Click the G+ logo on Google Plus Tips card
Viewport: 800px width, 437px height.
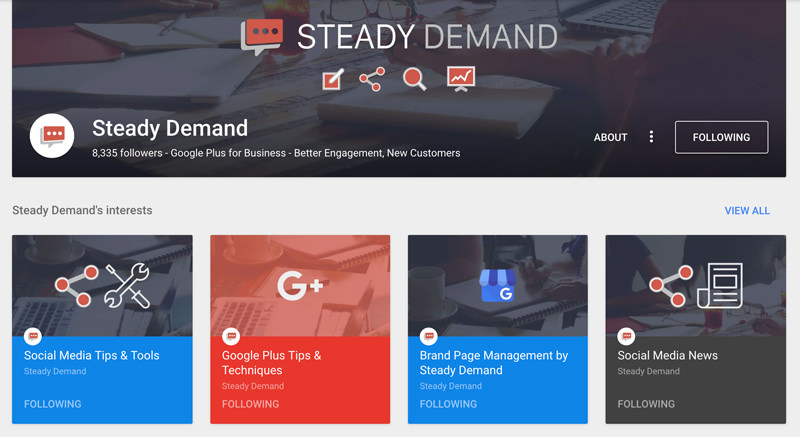pyautogui.click(x=300, y=285)
